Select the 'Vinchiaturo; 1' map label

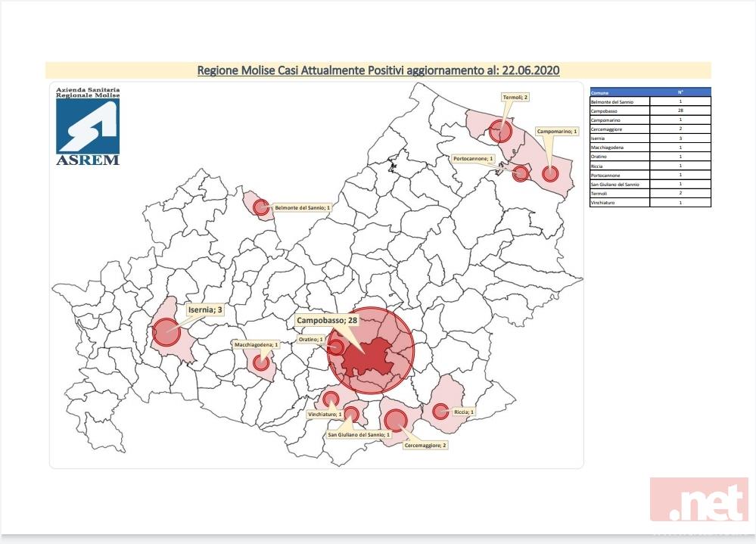[x=325, y=415]
